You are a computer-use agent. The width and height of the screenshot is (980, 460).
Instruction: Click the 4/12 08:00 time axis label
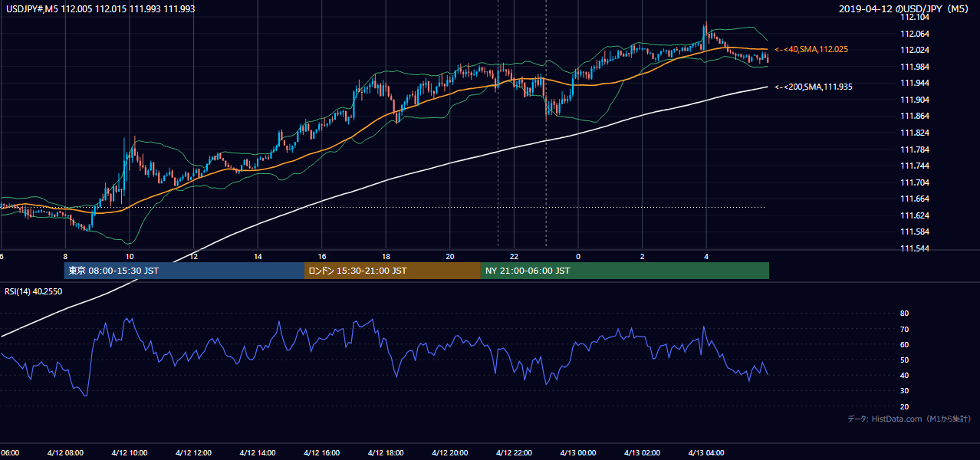(x=65, y=453)
